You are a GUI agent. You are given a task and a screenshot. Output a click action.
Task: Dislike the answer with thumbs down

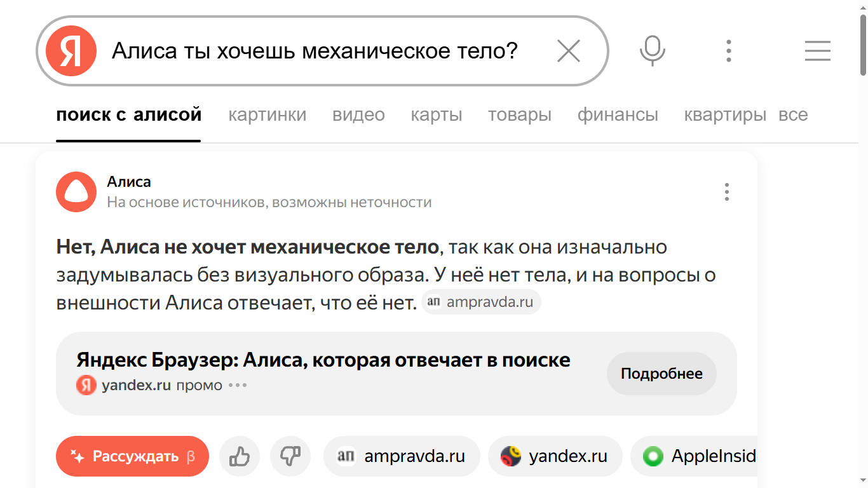(290, 456)
